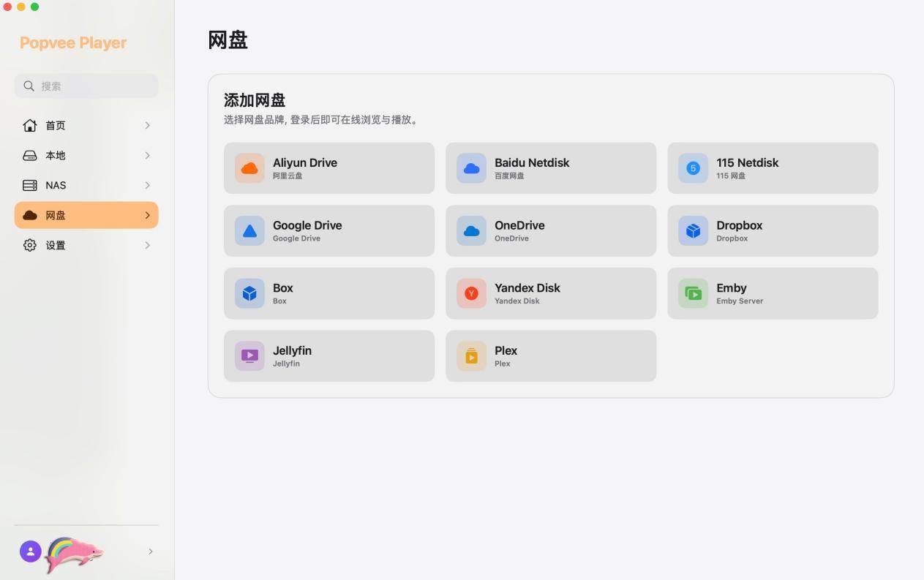The height and width of the screenshot is (580, 924).
Task: Go to 首页 in the sidebar
Action: [86, 126]
